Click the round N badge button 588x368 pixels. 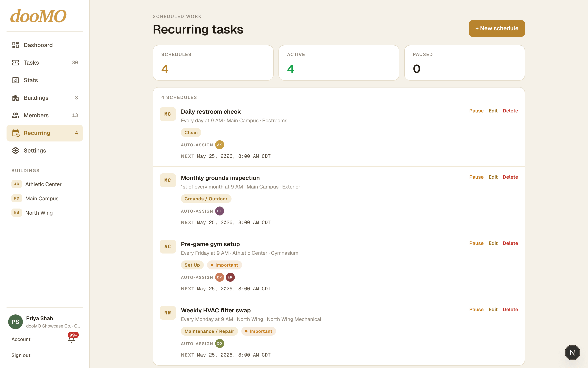(x=572, y=352)
